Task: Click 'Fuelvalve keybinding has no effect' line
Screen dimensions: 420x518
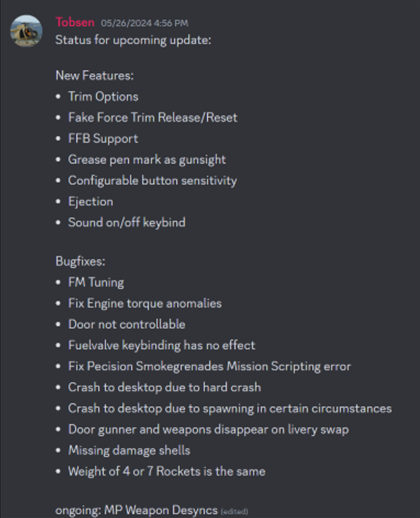Action: [x=162, y=346]
